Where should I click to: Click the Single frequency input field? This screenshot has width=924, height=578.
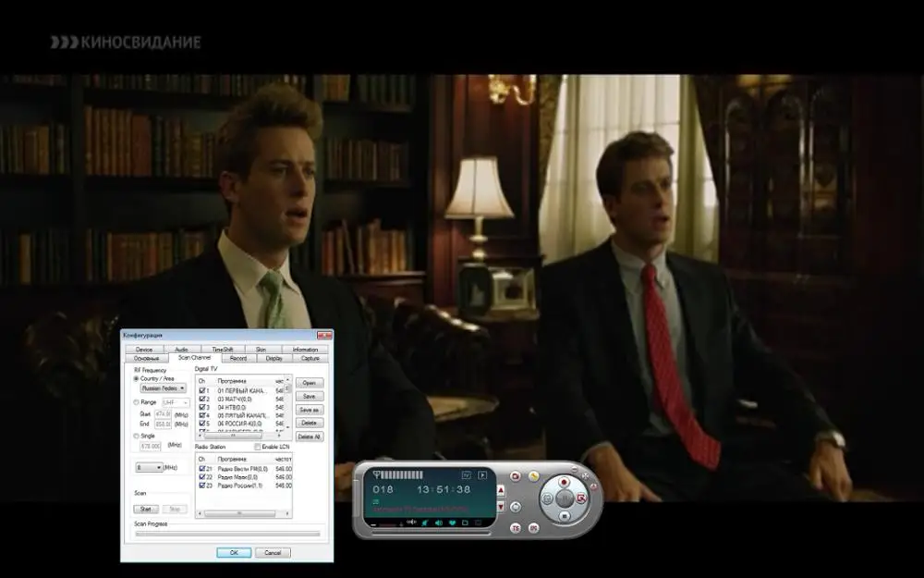151,446
